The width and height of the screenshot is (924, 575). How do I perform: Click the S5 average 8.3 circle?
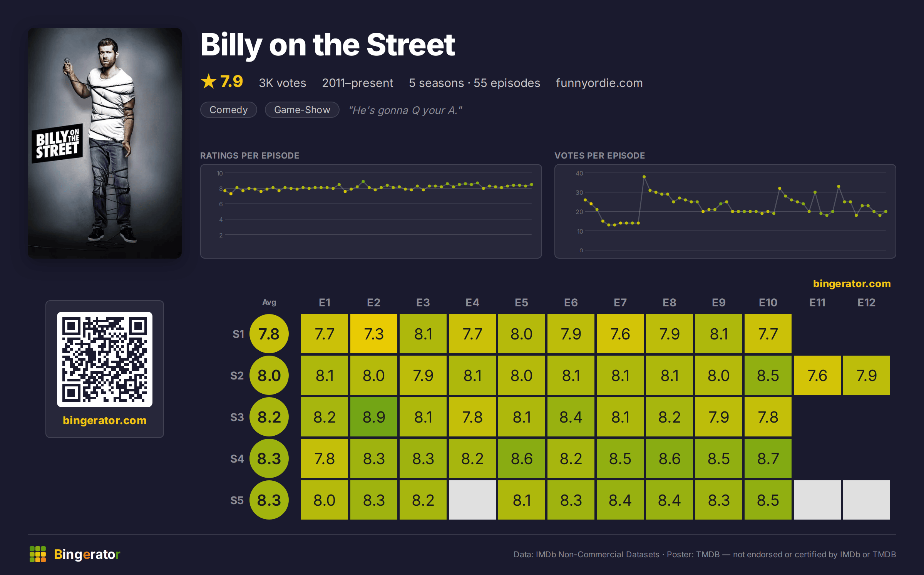[269, 500]
